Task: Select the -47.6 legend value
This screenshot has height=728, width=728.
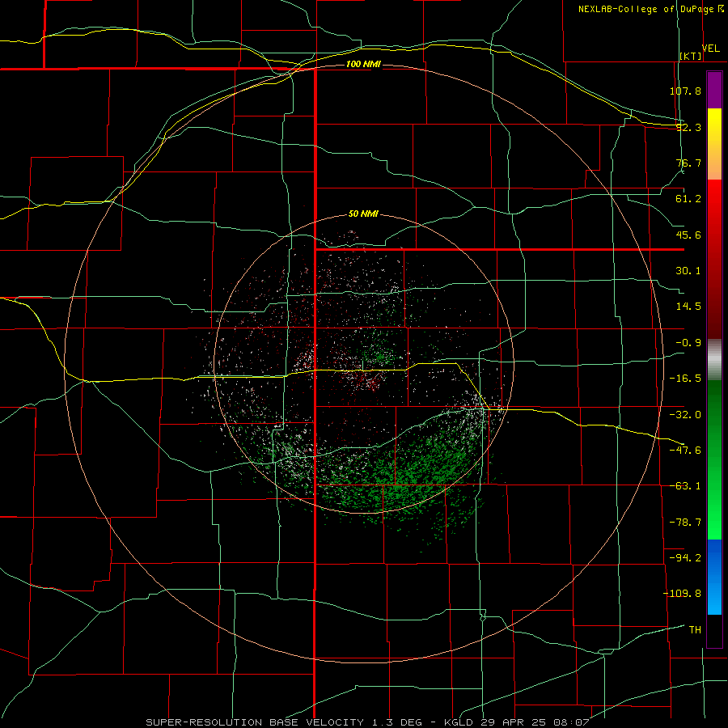Action: coord(685,451)
